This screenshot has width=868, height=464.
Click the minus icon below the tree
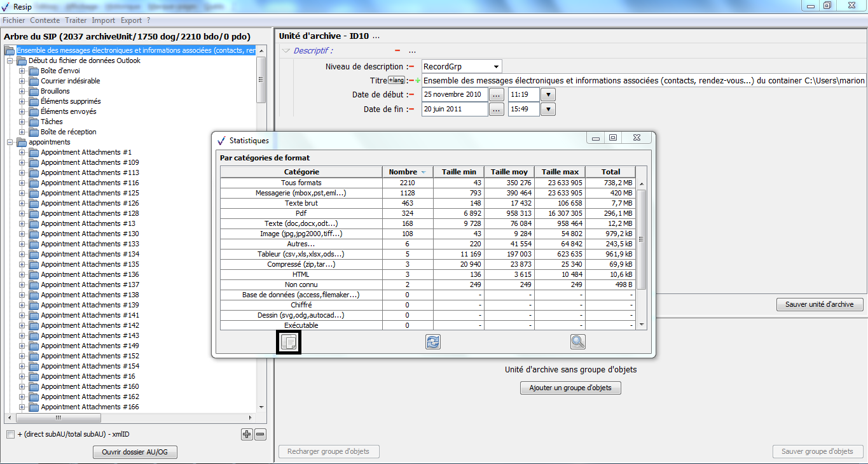pyautogui.click(x=260, y=434)
